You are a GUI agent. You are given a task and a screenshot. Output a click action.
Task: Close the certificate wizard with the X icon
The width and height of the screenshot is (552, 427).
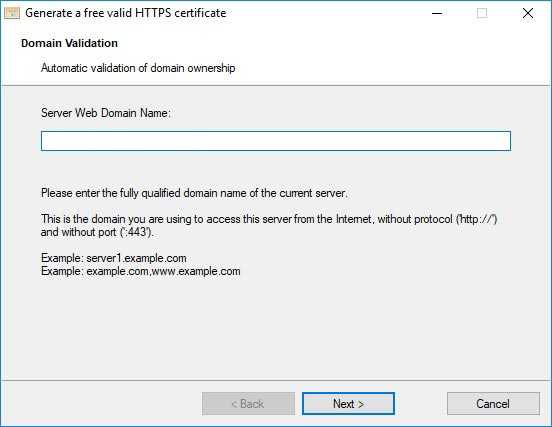(x=528, y=13)
